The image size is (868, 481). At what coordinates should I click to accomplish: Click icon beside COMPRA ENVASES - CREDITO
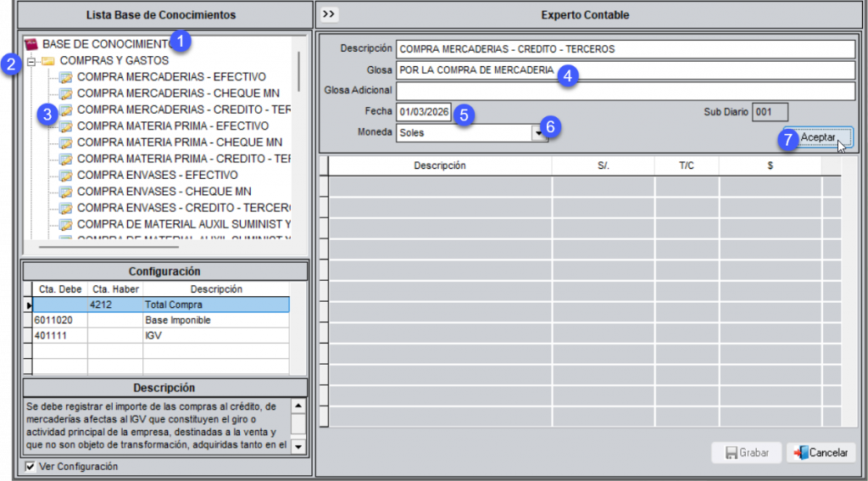[66, 209]
